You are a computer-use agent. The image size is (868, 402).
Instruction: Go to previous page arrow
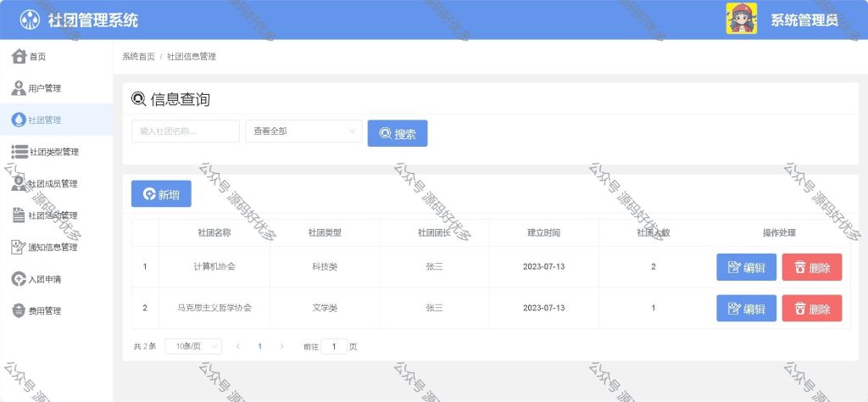[238, 347]
